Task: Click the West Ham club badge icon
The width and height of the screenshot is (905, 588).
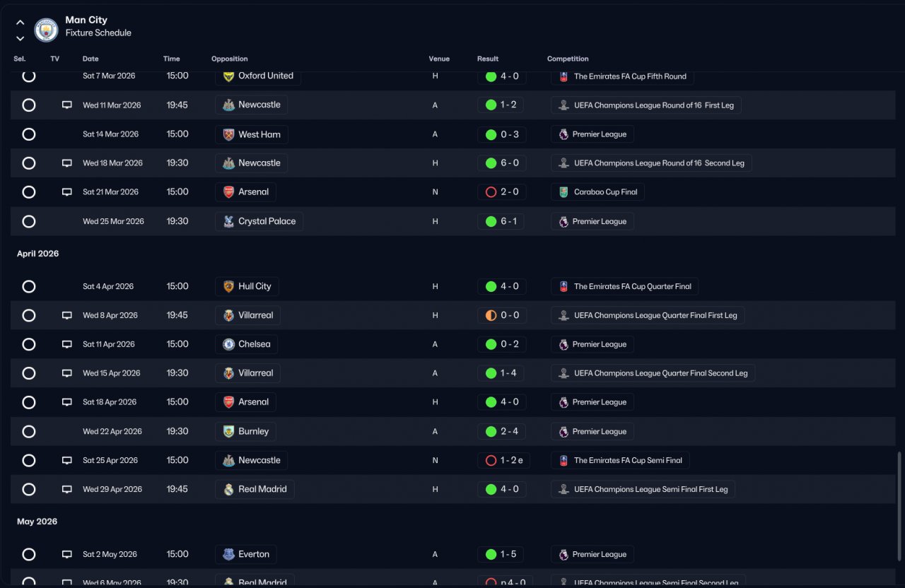Action: tap(228, 134)
